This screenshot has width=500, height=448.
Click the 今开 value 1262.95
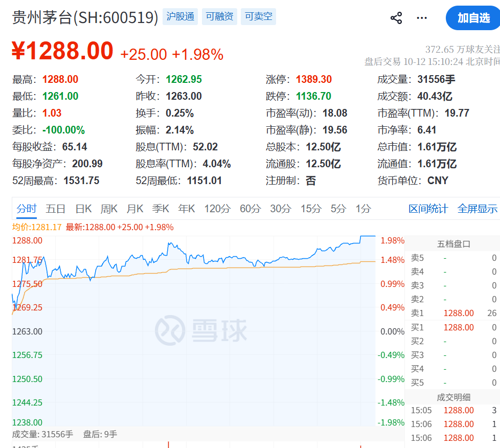pyautogui.click(x=184, y=79)
